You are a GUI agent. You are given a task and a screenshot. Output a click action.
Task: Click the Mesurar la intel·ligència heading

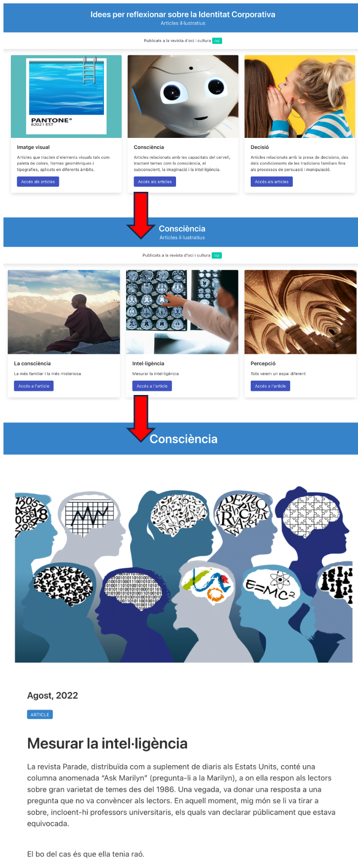(x=107, y=743)
